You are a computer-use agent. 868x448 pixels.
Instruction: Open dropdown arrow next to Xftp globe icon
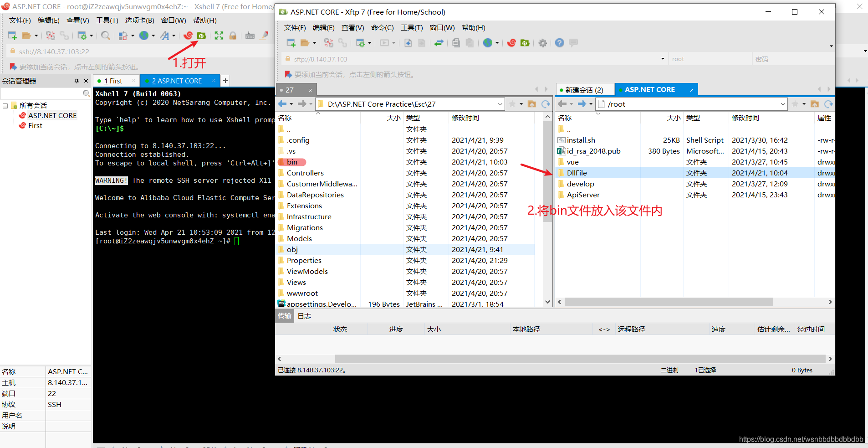point(497,43)
